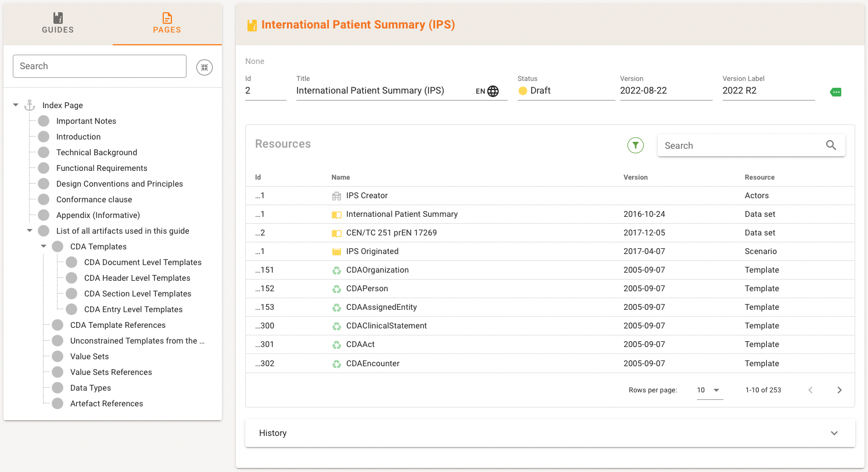Collapse the Index Page tree node
Screen dimensions: 868x472
point(16,105)
